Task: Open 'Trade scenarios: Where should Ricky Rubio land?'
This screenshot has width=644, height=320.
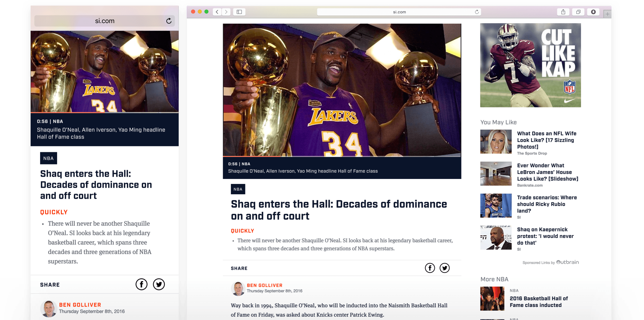Action: click(547, 204)
